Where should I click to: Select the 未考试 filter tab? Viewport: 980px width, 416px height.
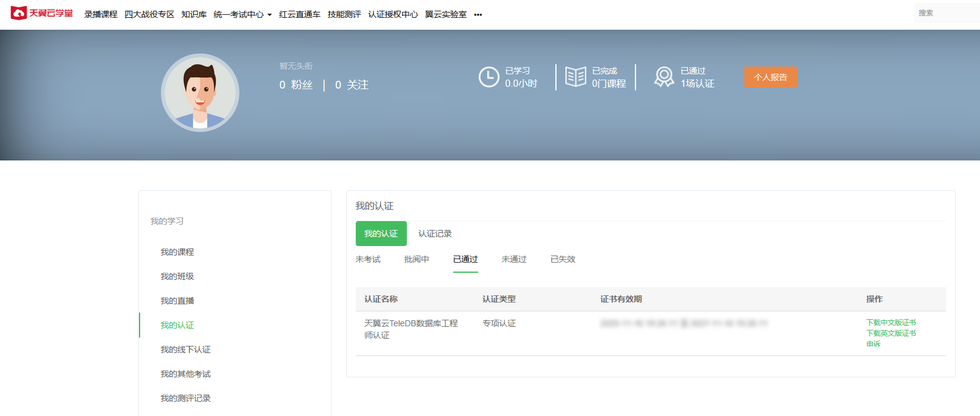coord(368,259)
